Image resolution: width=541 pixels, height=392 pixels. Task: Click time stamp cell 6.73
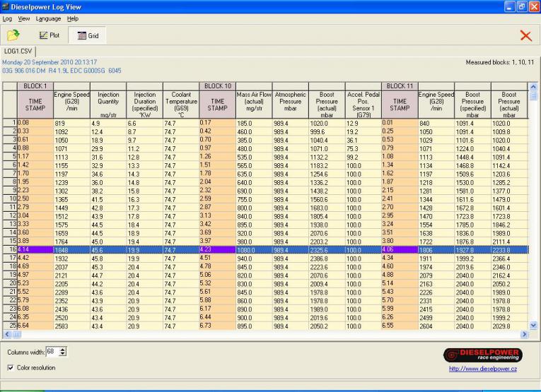coord(217,326)
